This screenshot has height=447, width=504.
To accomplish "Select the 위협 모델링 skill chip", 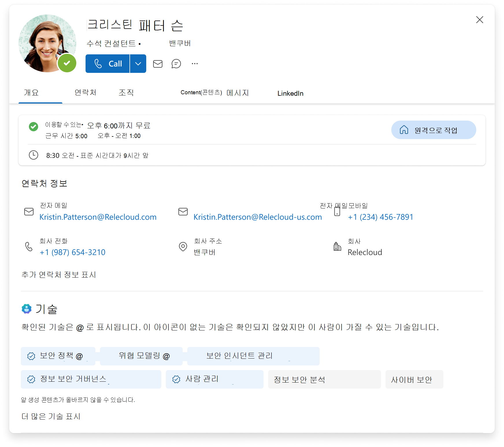I will click(141, 356).
